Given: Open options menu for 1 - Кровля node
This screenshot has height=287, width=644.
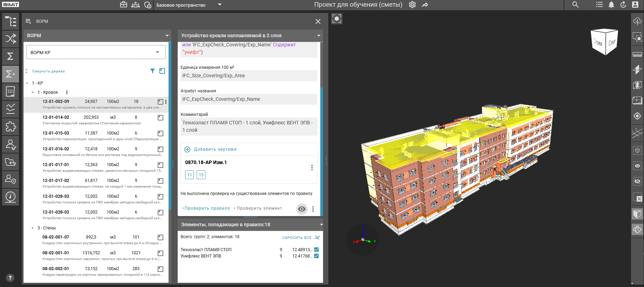Looking at the screenshot, I should 67,92.
